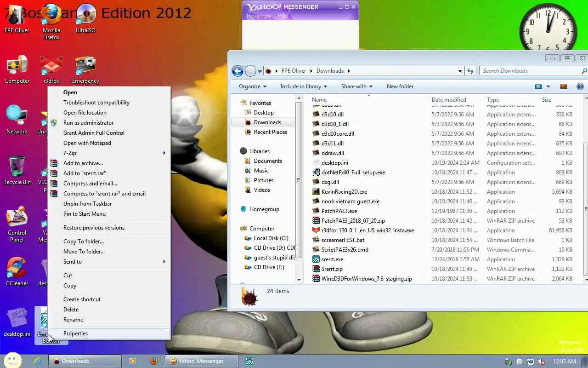Expand the 7-Zip submenu

pos(109,153)
